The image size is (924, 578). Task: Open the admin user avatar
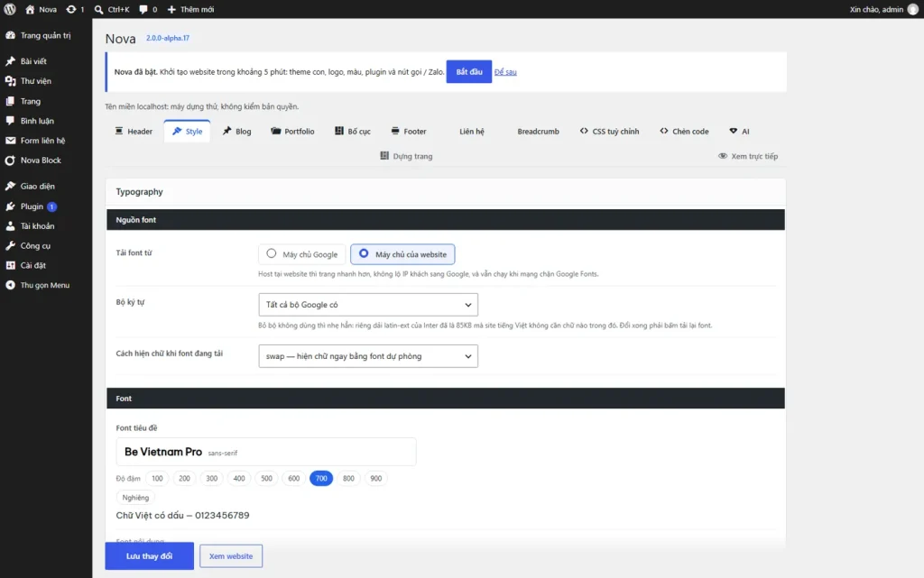[913, 9]
